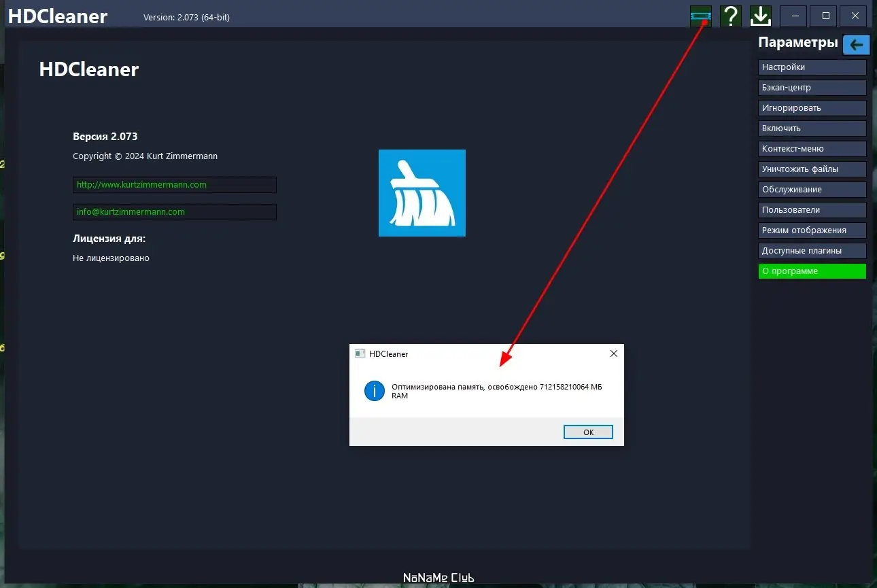Open Режим отображения options
The height and width of the screenshot is (588, 877).
[812, 230]
